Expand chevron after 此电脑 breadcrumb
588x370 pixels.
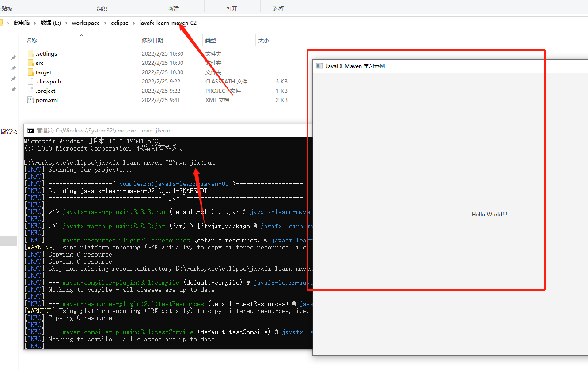[x=35, y=23]
